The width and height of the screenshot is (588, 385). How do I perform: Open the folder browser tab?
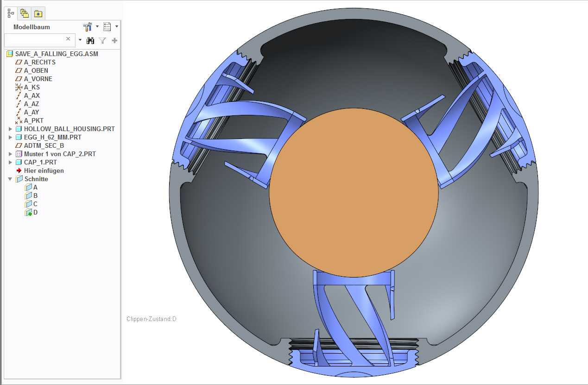pyautogui.click(x=25, y=13)
